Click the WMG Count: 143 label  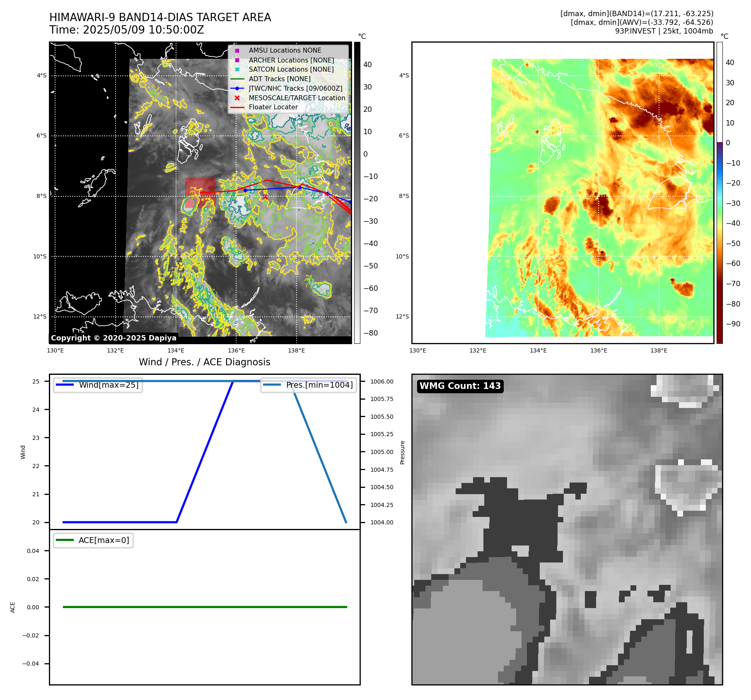point(460,386)
